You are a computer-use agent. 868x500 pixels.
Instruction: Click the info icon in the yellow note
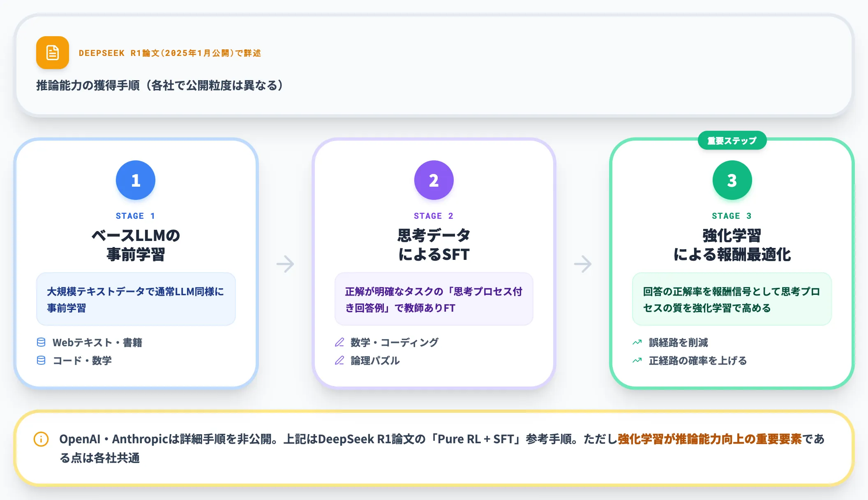pos(41,439)
